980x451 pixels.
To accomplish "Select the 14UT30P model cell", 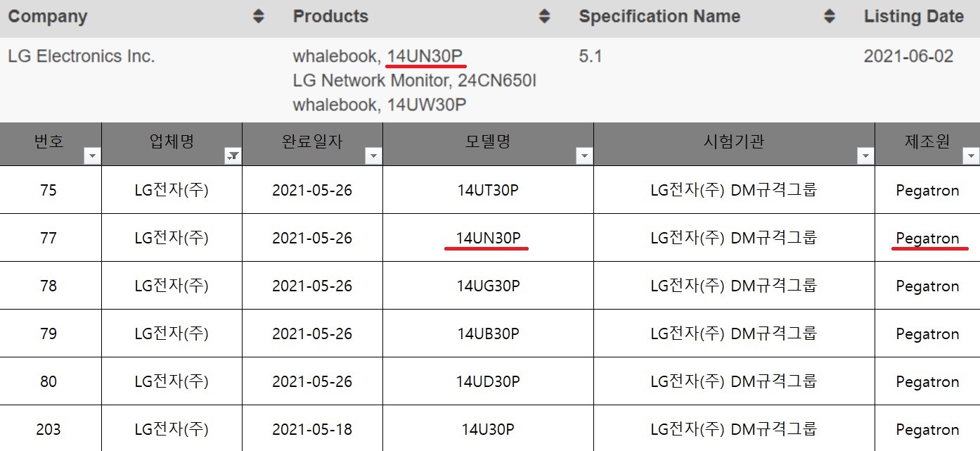I will point(488,191).
